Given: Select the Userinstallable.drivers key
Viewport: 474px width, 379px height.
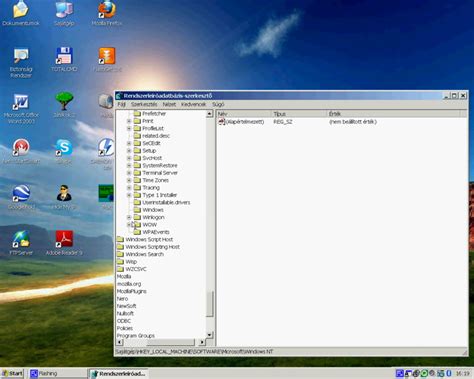Looking at the screenshot, I should (166, 202).
